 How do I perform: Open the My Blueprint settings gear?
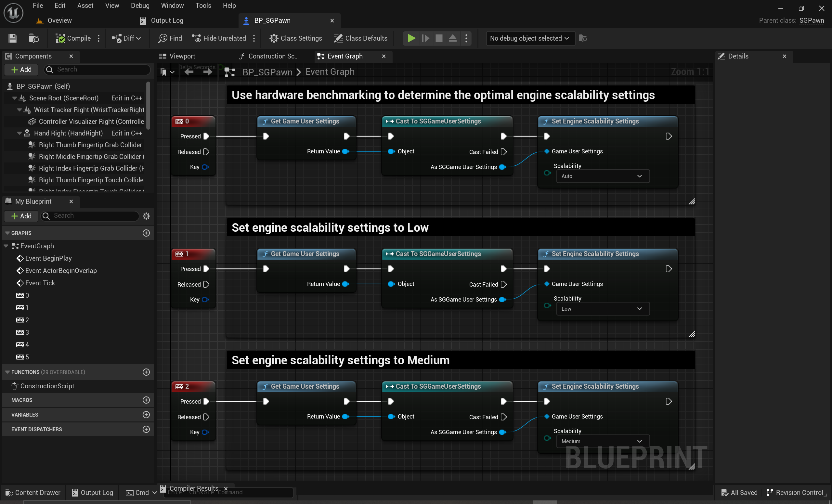[x=146, y=216]
